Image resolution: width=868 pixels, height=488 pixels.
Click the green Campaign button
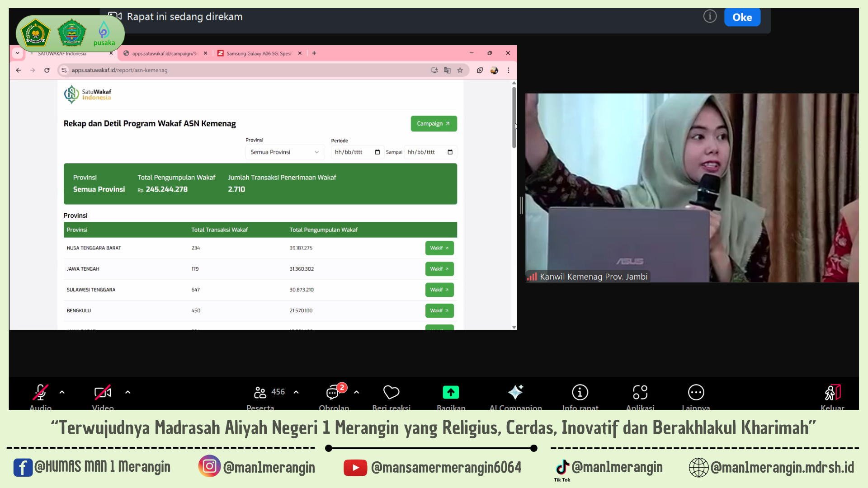pyautogui.click(x=433, y=124)
